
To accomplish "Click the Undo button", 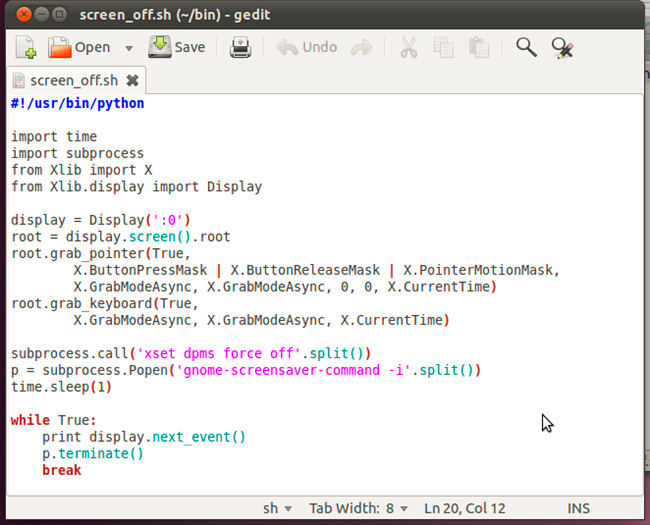I will click(307, 47).
